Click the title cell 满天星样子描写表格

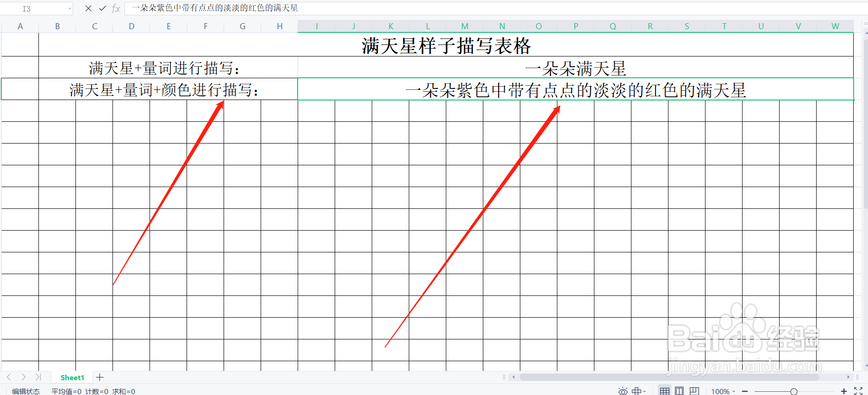point(446,45)
